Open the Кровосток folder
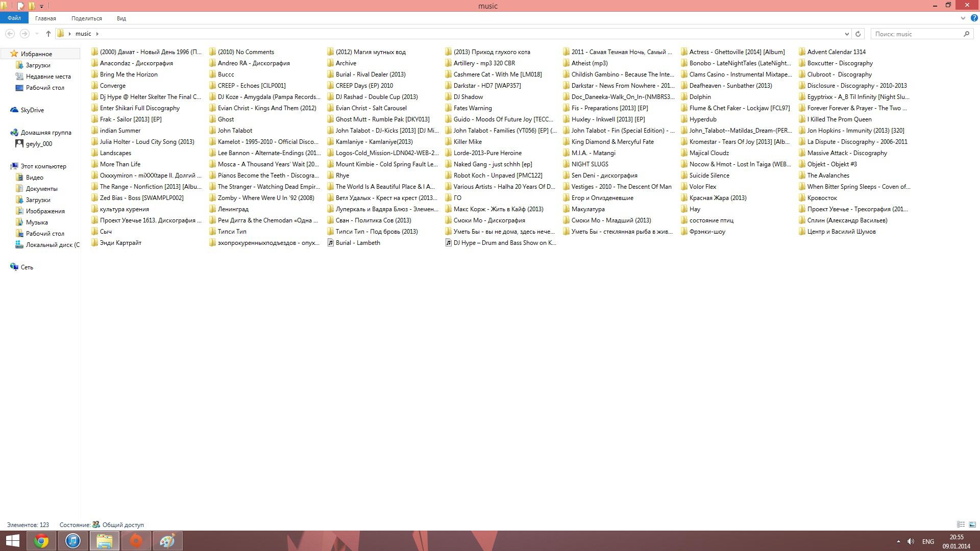 click(x=818, y=198)
